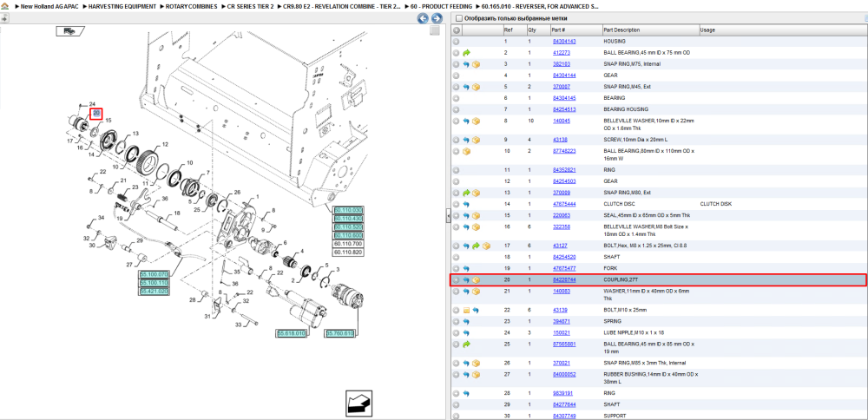This screenshot has height=420, width=868.
Task: Click the large arrow icon below the diagram
Action: (358, 403)
